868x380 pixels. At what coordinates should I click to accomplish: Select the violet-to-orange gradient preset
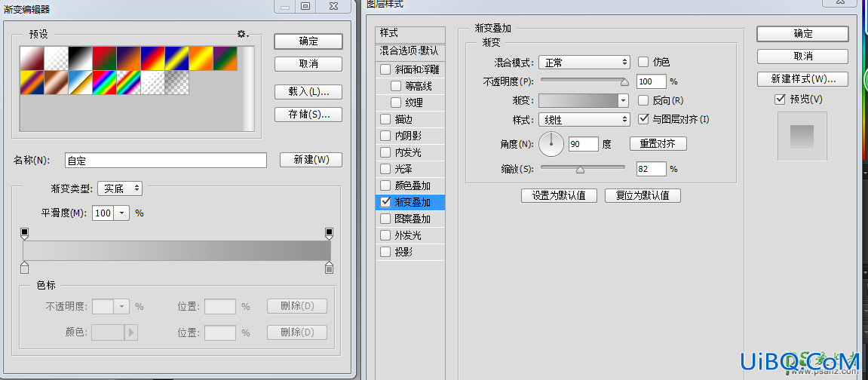point(128,58)
